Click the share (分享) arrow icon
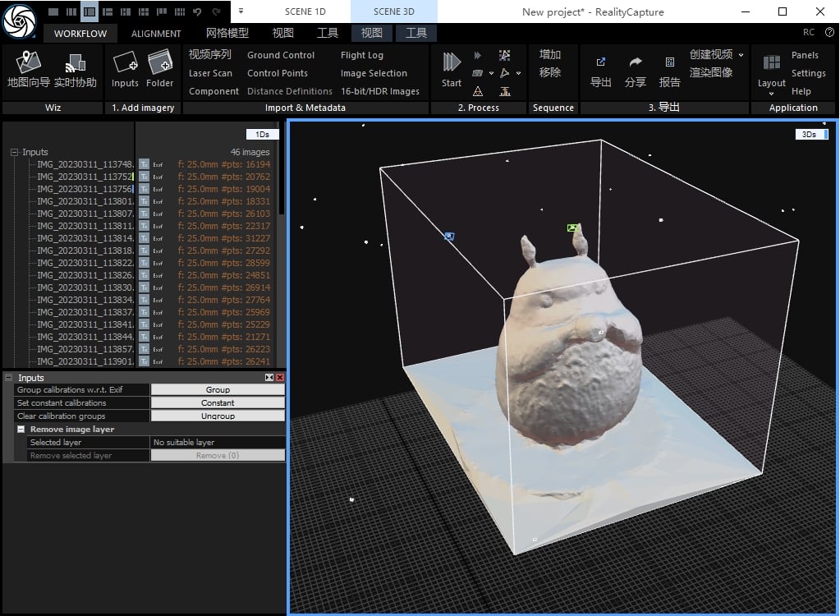The image size is (840, 616). [x=636, y=62]
